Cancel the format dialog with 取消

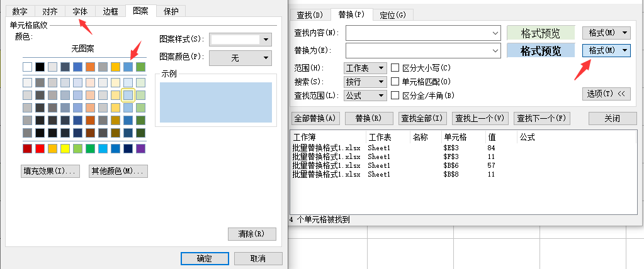(x=258, y=258)
